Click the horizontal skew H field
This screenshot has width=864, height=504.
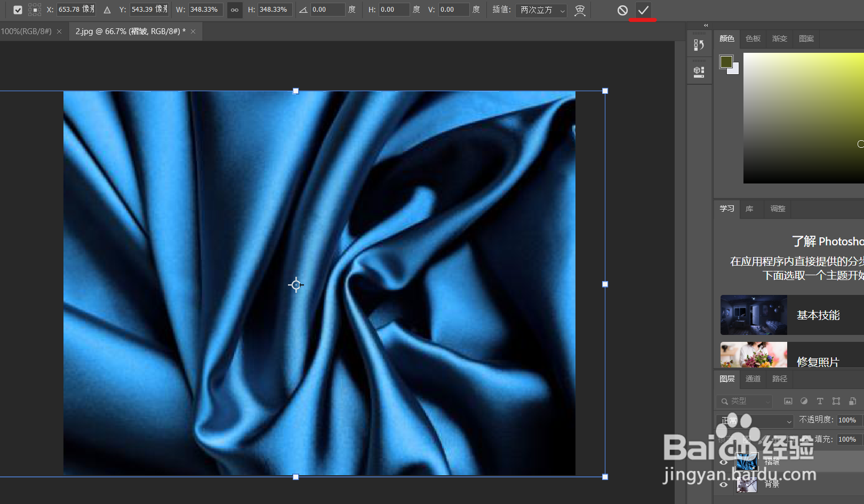tap(394, 10)
